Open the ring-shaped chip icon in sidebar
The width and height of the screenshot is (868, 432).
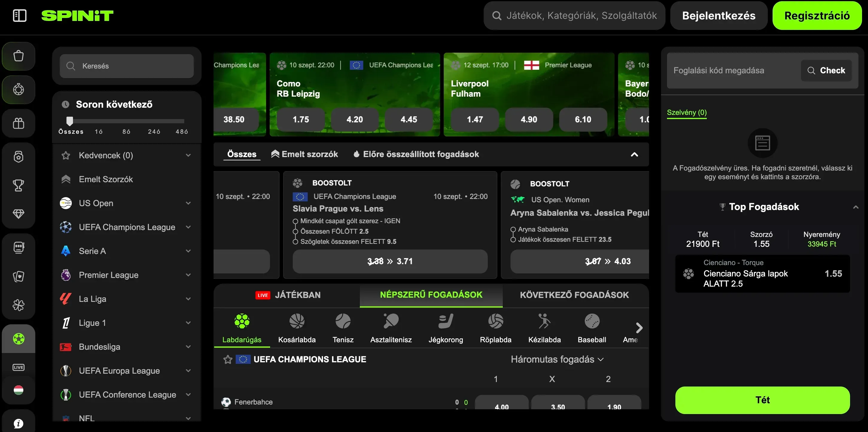(x=19, y=90)
